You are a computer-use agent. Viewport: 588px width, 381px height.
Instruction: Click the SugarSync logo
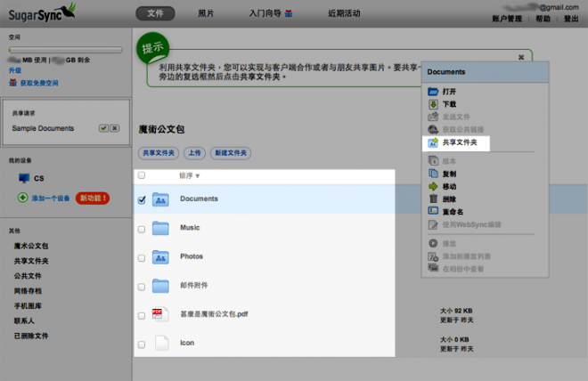[x=38, y=12]
